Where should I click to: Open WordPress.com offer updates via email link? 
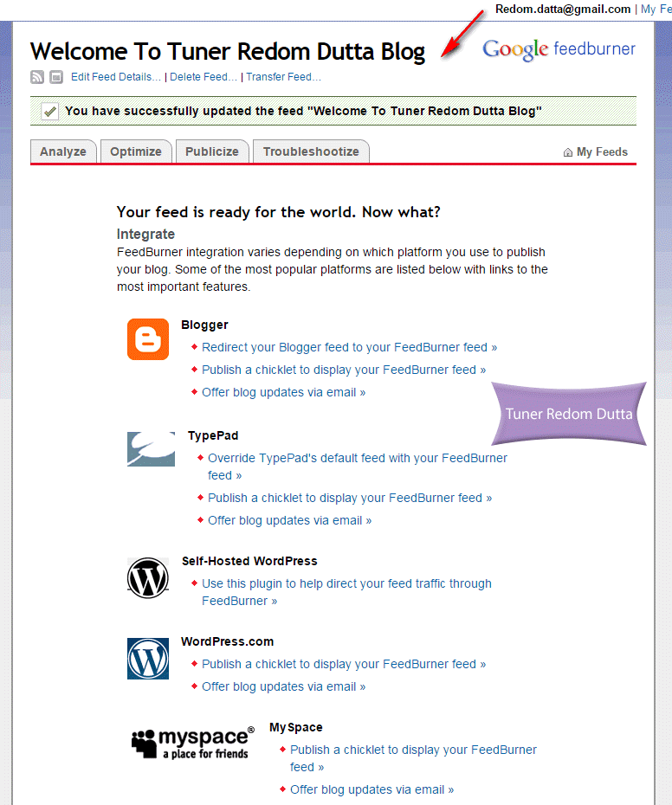point(283,687)
